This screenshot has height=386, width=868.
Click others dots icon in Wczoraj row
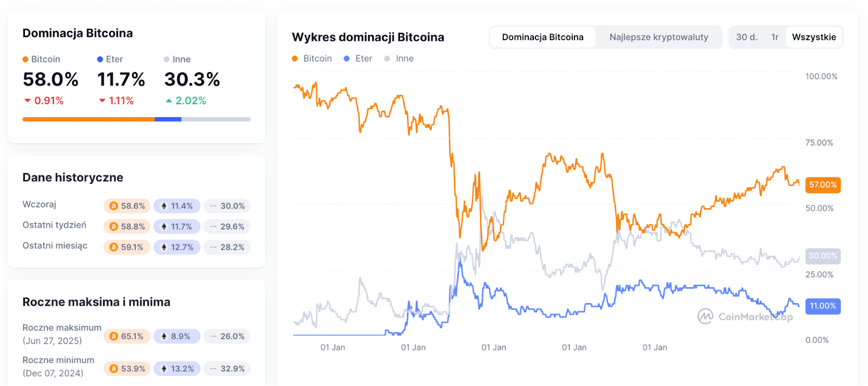point(213,206)
